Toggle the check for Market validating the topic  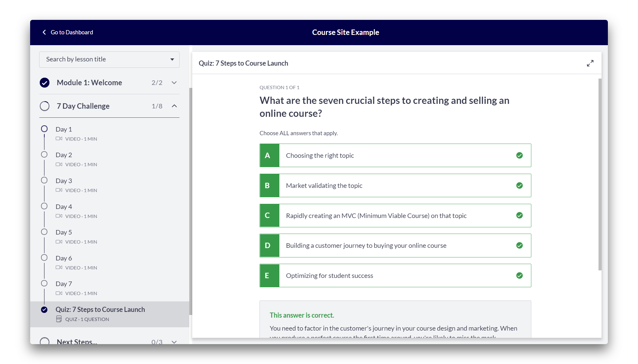click(x=519, y=185)
